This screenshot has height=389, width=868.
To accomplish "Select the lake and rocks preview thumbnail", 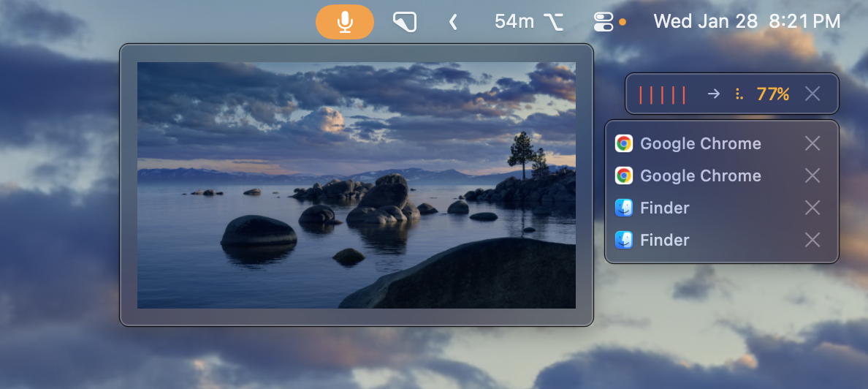I will [357, 185].
